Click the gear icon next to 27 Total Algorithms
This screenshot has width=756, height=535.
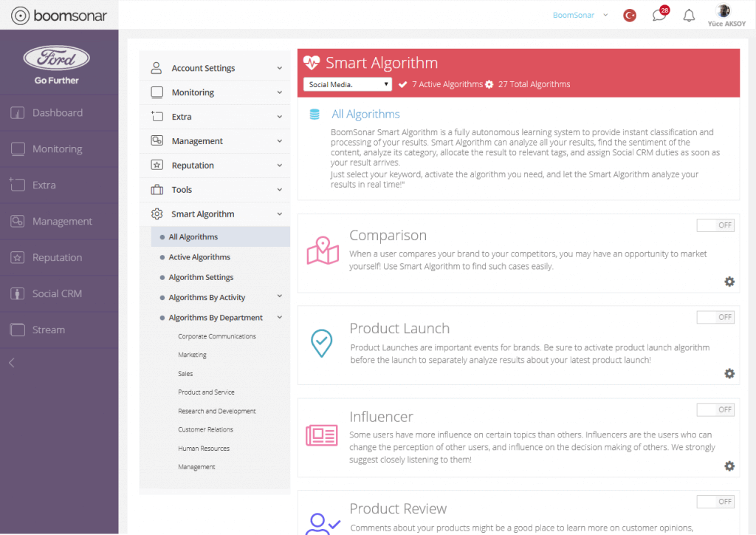coord(489,84)
